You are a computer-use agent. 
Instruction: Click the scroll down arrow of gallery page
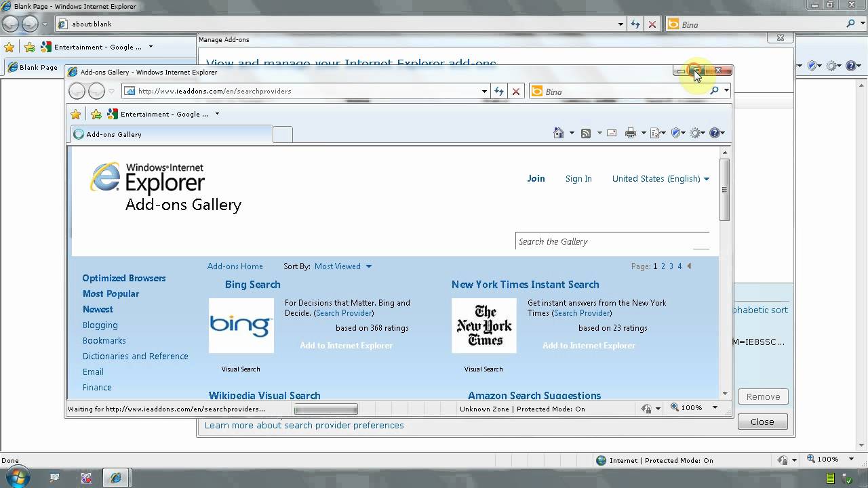pyautogui.click(x=724, y=393)
